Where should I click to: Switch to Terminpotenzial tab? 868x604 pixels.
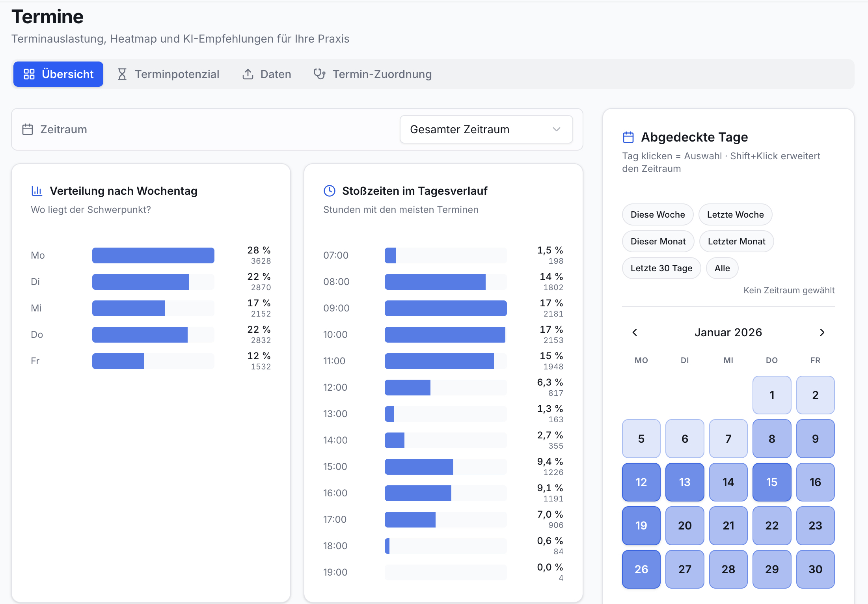[x=168, y=74]
